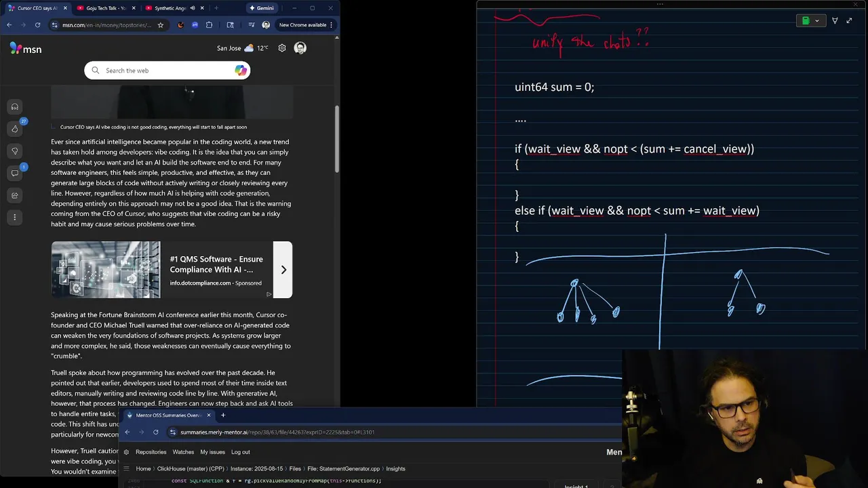Viewport: 868px width, 488px height.
Task: Go back in msn.com browser window
Action: pos(9,25)
